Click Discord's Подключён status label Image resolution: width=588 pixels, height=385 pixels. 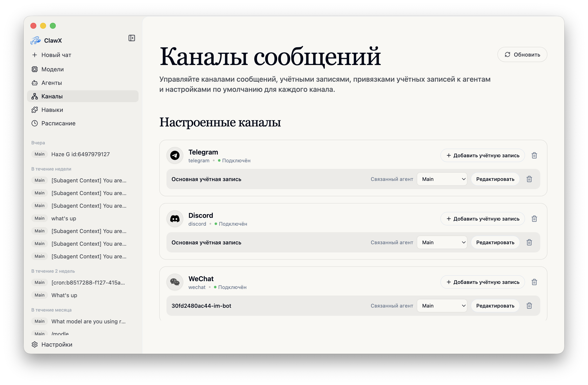pos(233,224)
